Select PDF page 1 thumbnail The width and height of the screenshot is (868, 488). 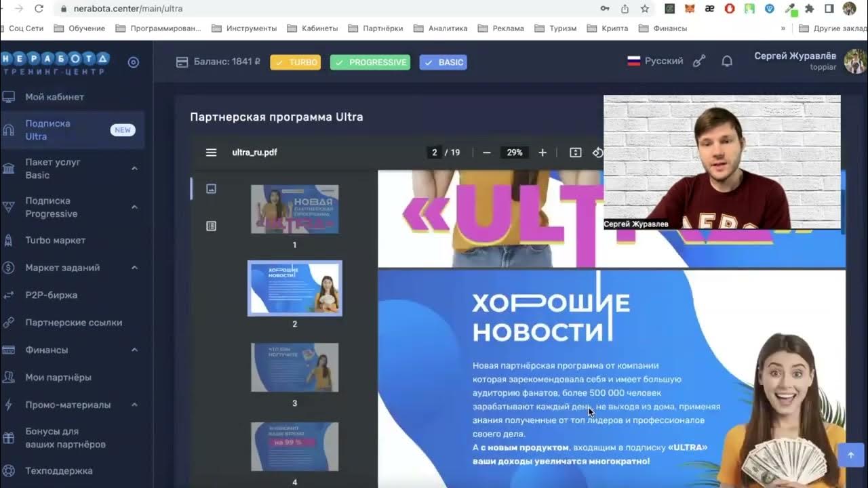(x=294, y=209)
